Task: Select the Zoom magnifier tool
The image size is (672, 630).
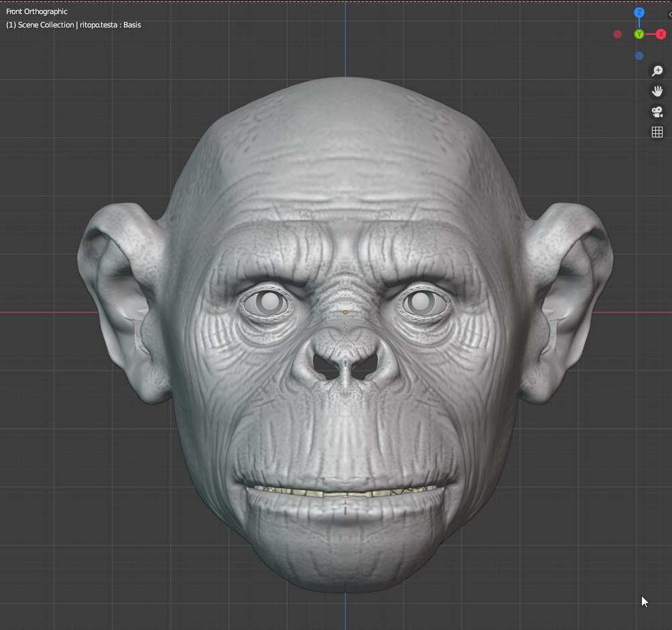Action: (x=657, y=70)
